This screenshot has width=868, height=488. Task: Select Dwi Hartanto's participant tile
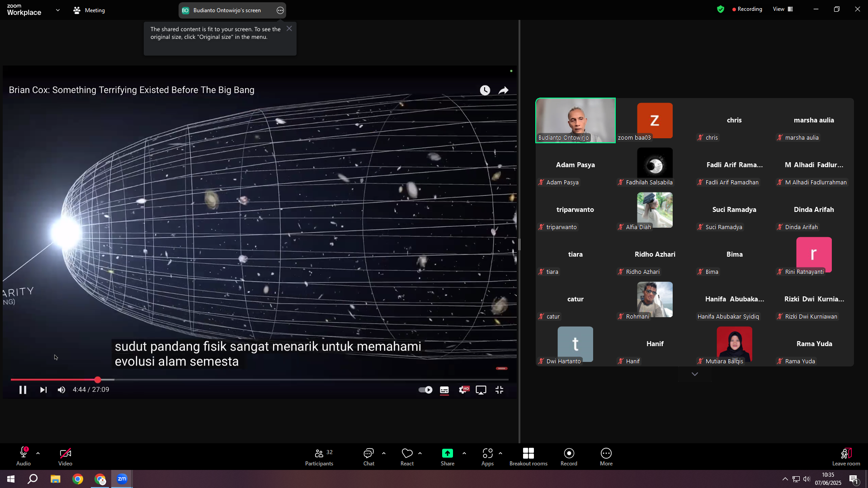(x=576, y=344)
